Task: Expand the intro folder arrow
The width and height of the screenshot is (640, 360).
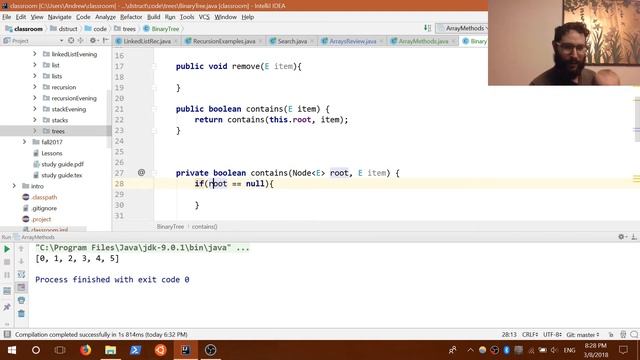Action: 14,186
